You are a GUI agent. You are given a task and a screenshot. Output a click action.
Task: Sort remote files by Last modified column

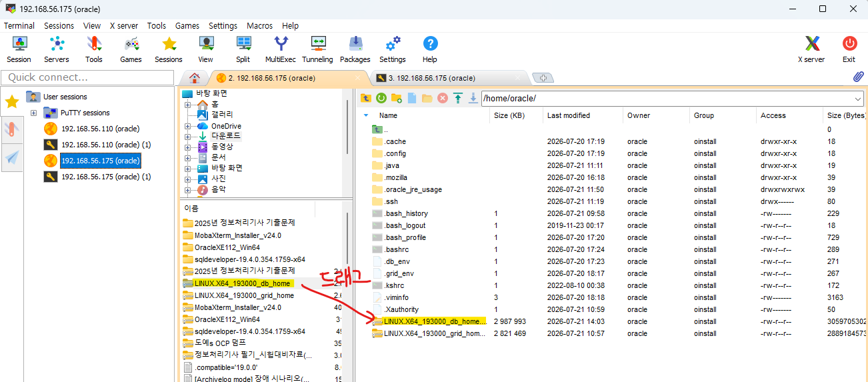tap(569, 115)
